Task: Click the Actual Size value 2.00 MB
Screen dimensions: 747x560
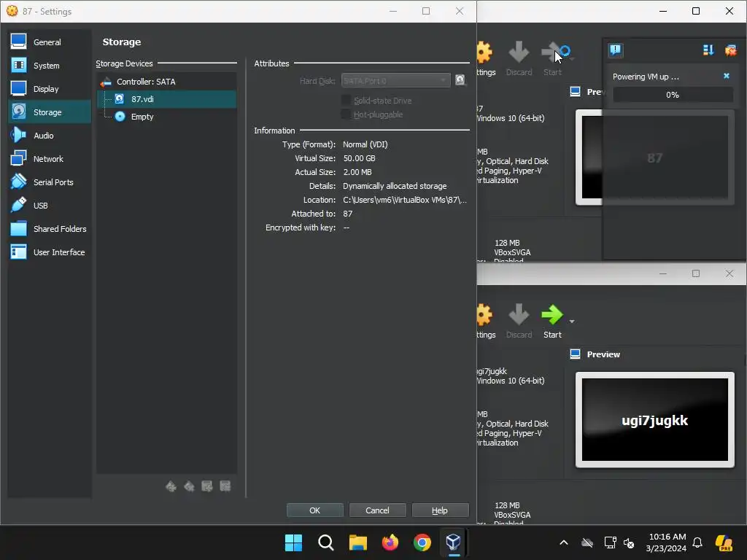Action: pyautogui.click(x=357, y=172)
